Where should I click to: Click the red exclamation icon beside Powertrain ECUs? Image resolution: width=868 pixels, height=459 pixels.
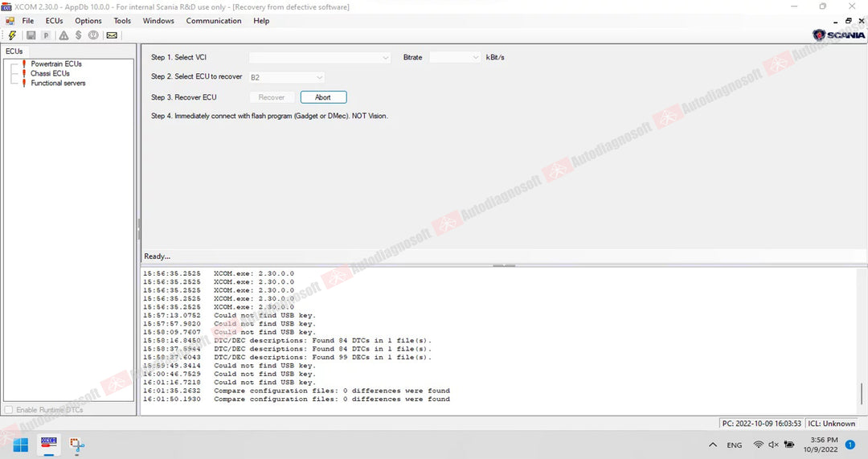click(x=24, y=64)
